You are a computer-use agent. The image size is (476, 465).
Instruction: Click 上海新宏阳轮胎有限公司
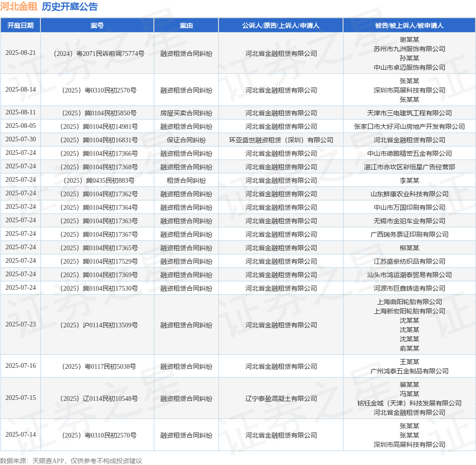click(x=410, y=311)
